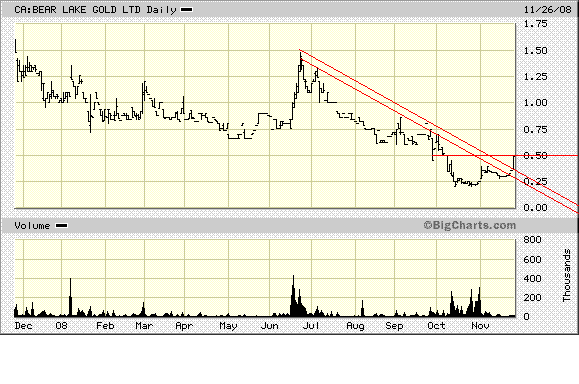Click the chart title 'CA:BEAR LAKE GOLD LTD Daily'
This screenshot has height=384, width=579.
pyautogui.click(x=95, y=10)
